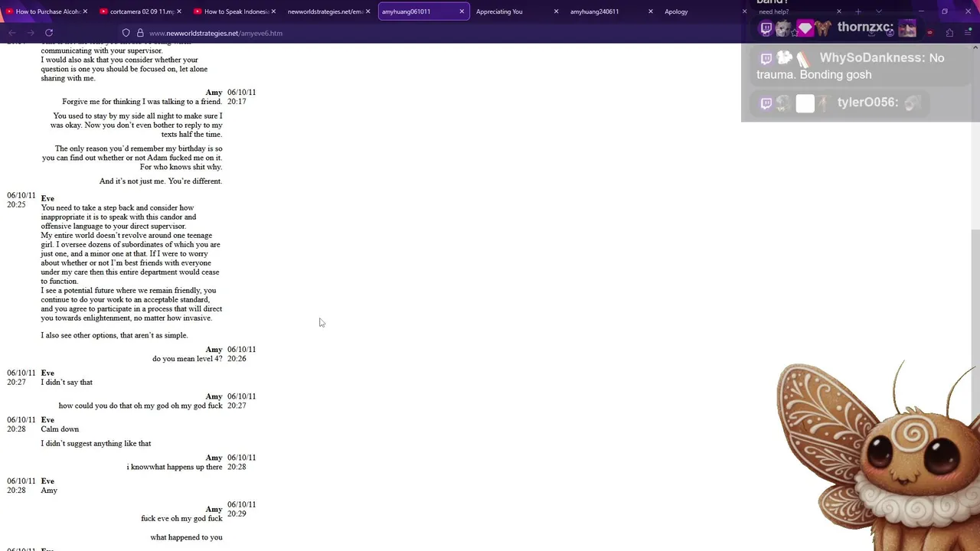This screenshot has height=551, width=980.
Task: Close the How to Purchase Alcohol tab
Action: coord(85,11)
